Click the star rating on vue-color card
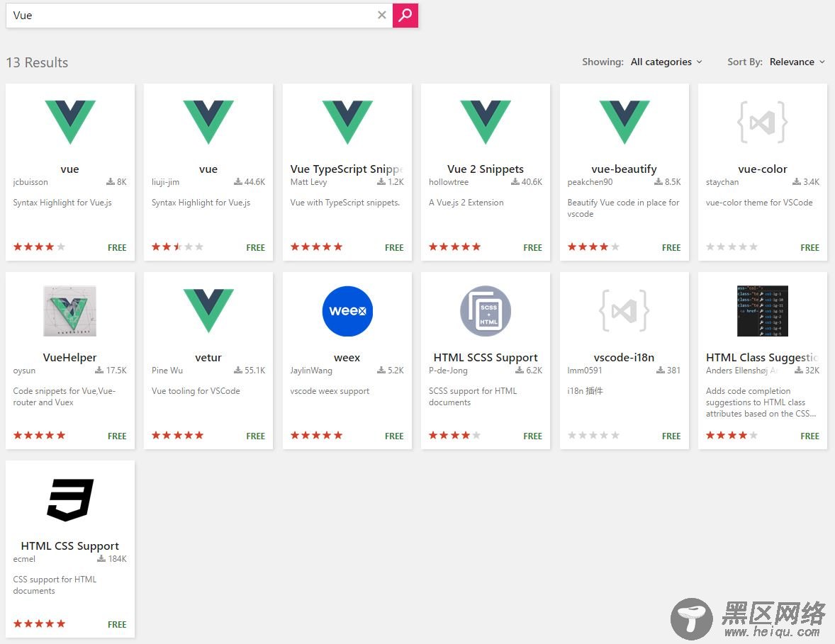Image resolution: width=835 pixels, height=644 pixels. [x=732, y=247]
